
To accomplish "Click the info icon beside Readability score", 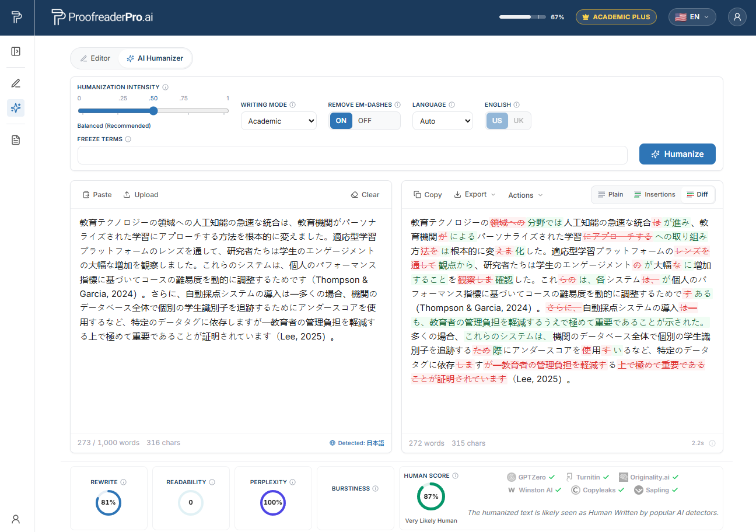I will tap(212, 482).
